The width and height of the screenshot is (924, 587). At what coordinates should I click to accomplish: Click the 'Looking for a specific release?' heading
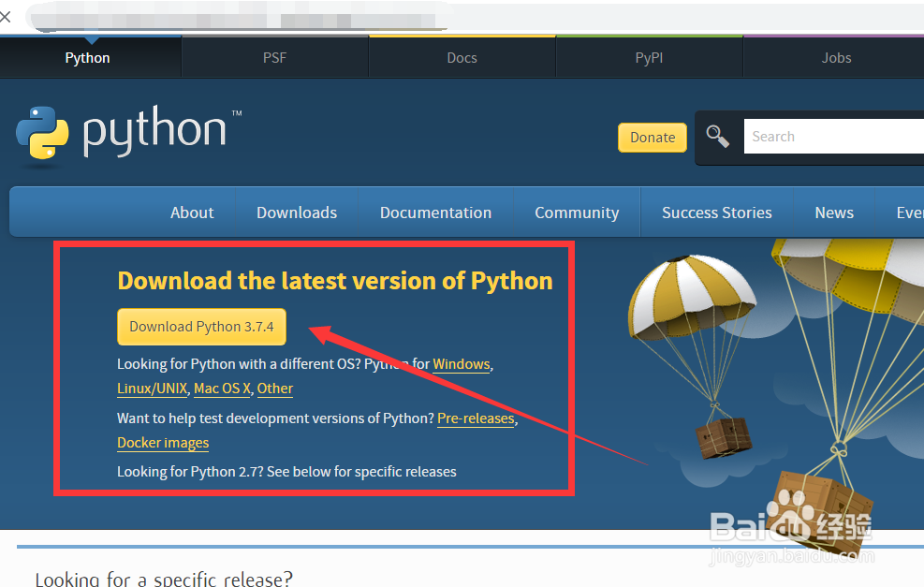tap(164, 579)
